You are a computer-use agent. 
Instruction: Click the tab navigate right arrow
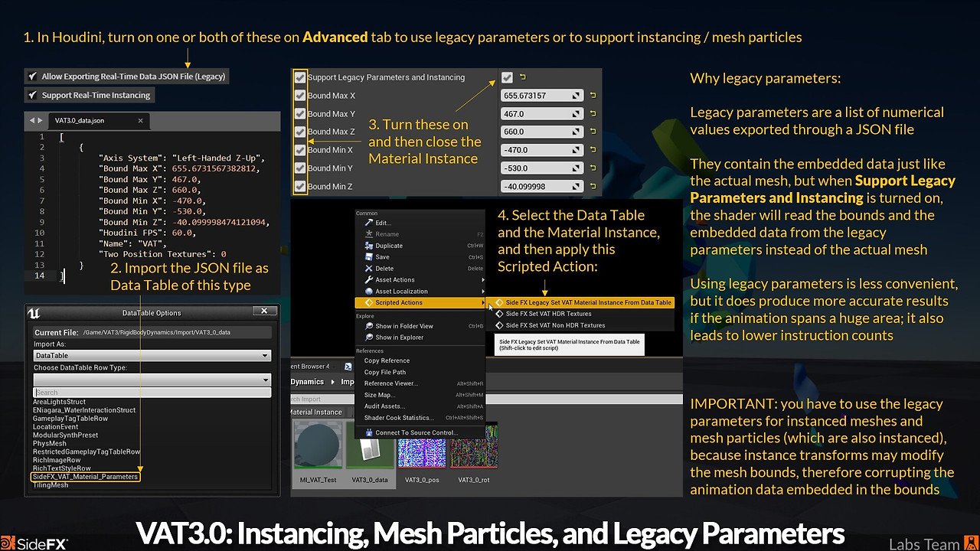click(x=40, y=120)
